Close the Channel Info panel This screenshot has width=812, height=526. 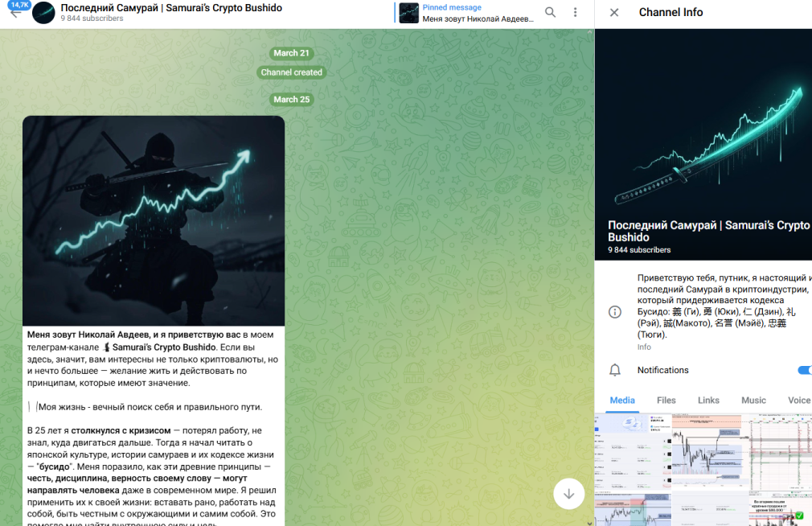coord(614,12)
